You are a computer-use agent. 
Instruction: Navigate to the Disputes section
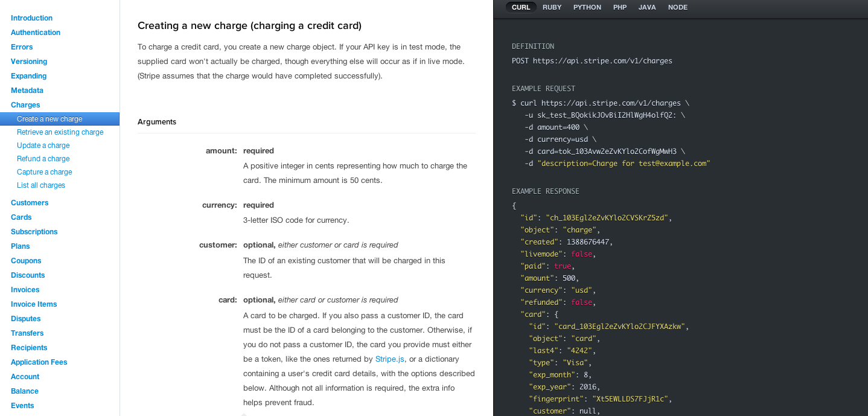[25, 318]
